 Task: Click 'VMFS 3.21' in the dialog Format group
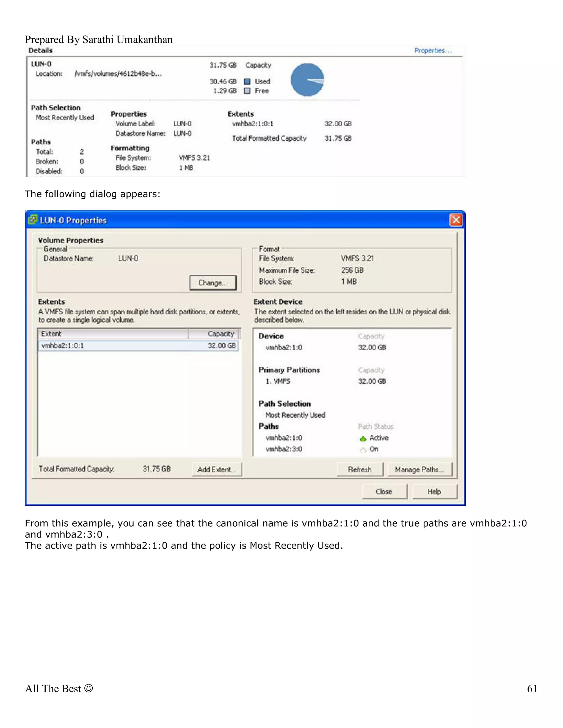(x=357, y=258)
